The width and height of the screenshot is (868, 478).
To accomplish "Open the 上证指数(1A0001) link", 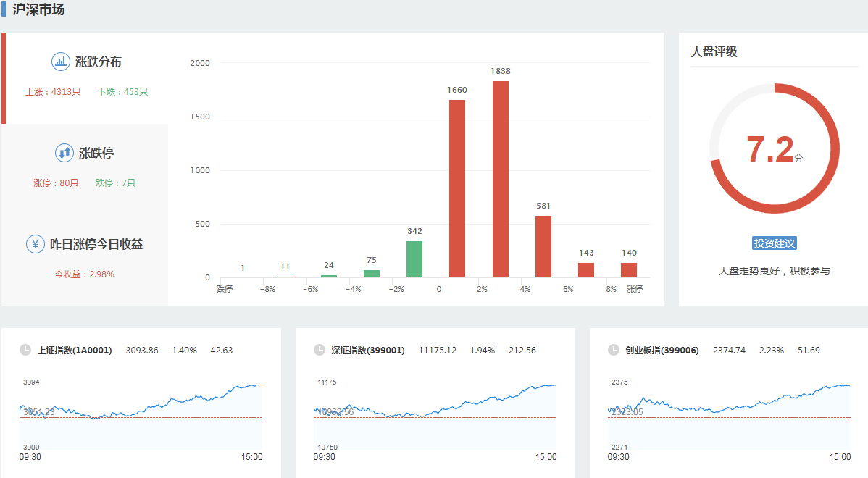I will click(x=75, y=351).
